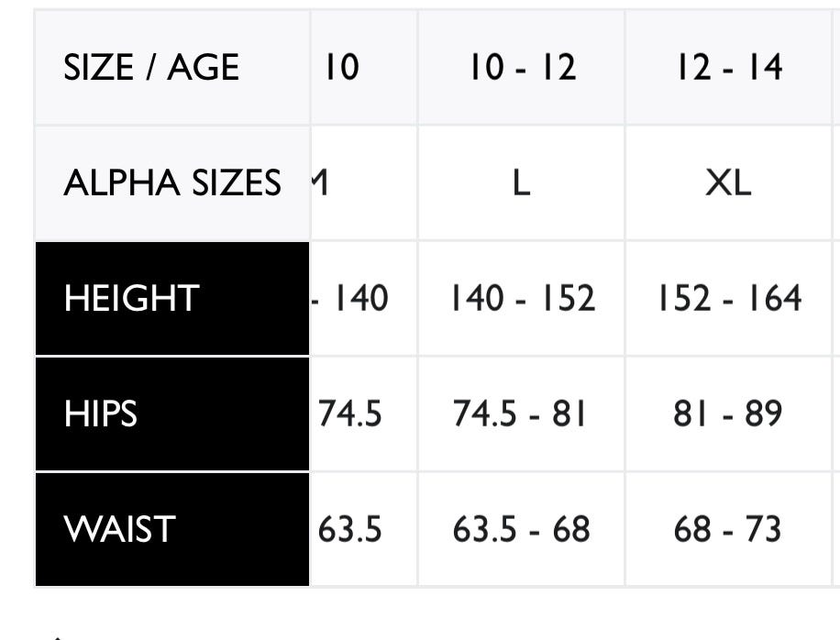Click the SIZE / AGE header cell
Viewport: 840px width, 640px height.
[x=152, y=68]
